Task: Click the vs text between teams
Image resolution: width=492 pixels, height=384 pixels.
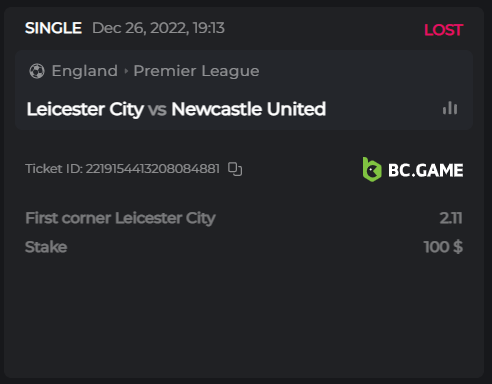Action: 157,110
